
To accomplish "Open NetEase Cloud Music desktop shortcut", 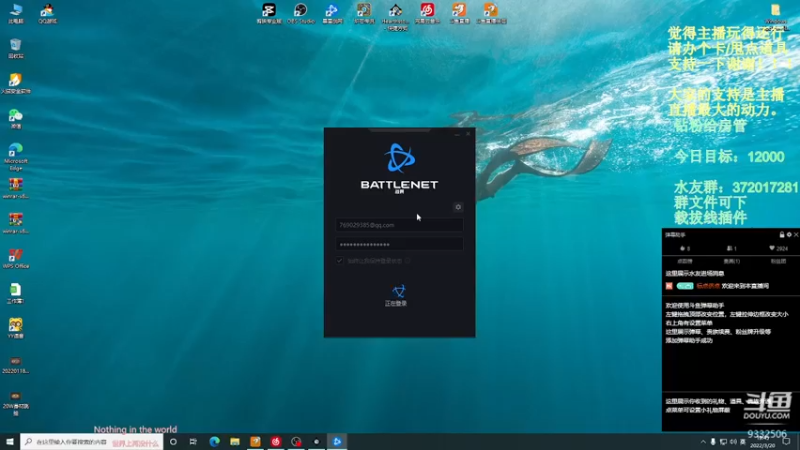I will (x=427, y=13).
